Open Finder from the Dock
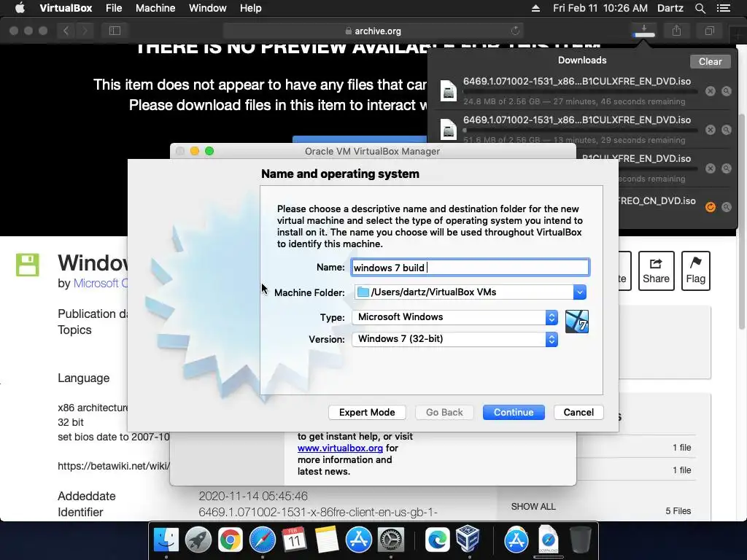 coord(166,540)
